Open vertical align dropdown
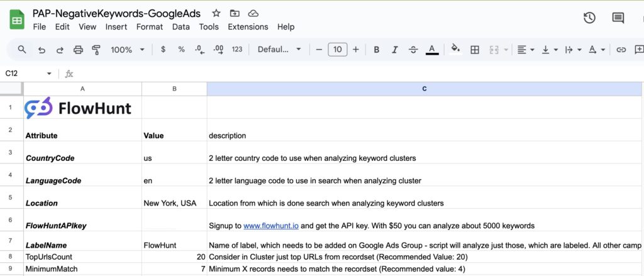Screen dimensions: 644x276 tap(550, 50)
